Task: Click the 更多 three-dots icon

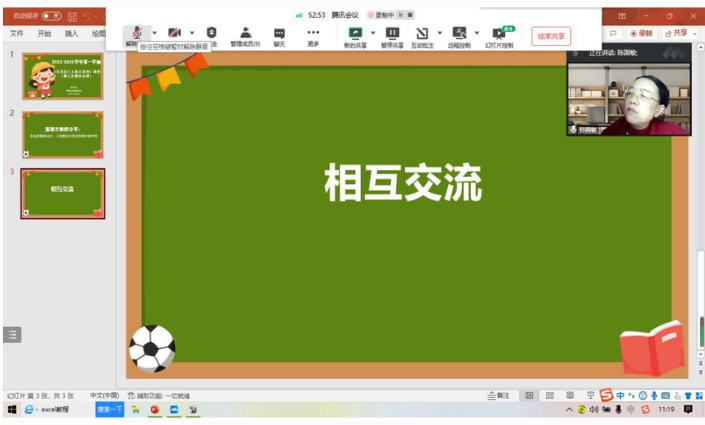Action: coord(313,34)
